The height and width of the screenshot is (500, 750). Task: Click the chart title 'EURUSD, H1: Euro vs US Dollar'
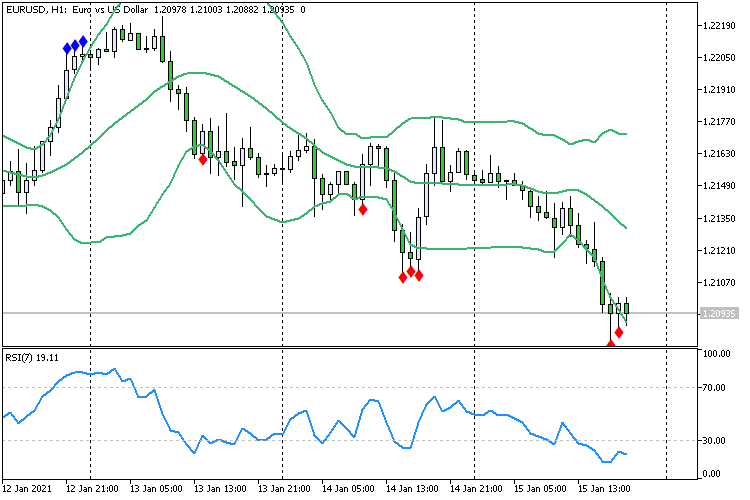pos(77,10)
